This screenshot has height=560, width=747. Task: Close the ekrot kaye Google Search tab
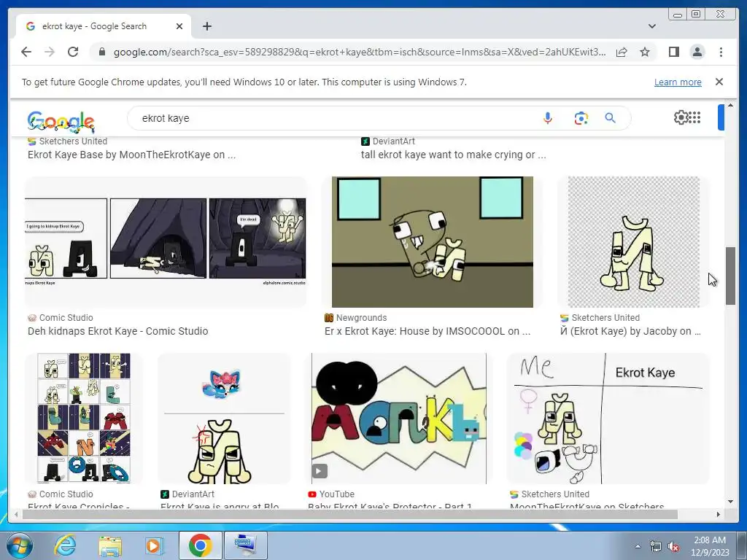click(179, 26)
